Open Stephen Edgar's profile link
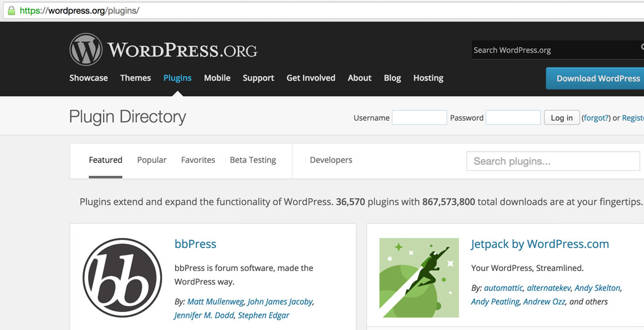This screenshot has height=330, width=644. tap(264, 315)
